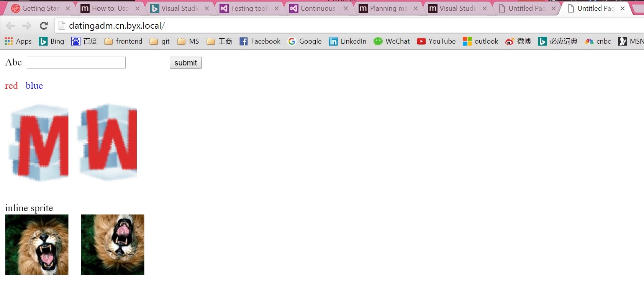Click the red link
Screen dimensions: 644x282
pyautogui.click(x=11, y=86)
